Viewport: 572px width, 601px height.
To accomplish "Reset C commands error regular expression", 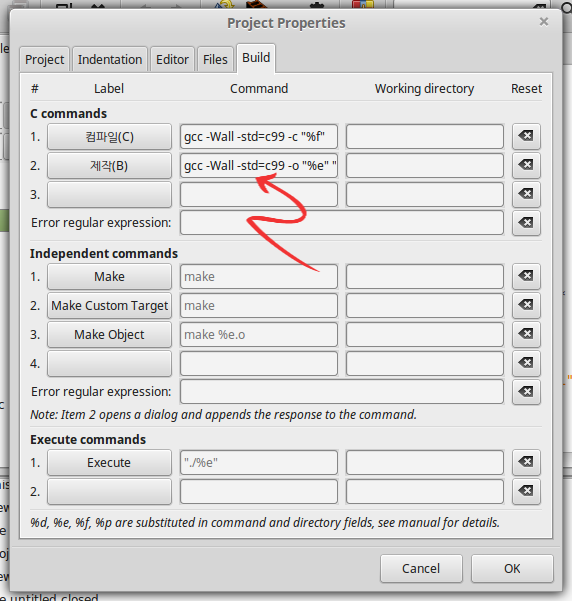I will click(x=526, y=223).
